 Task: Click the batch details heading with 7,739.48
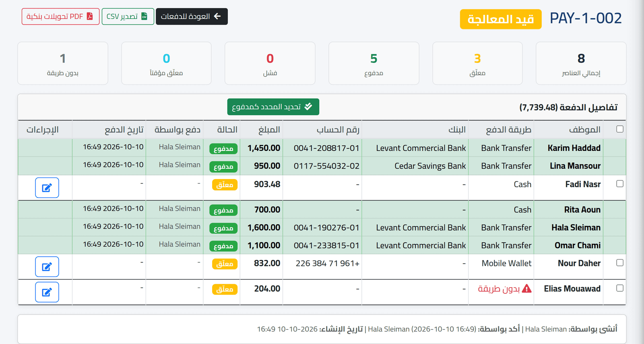568,107
